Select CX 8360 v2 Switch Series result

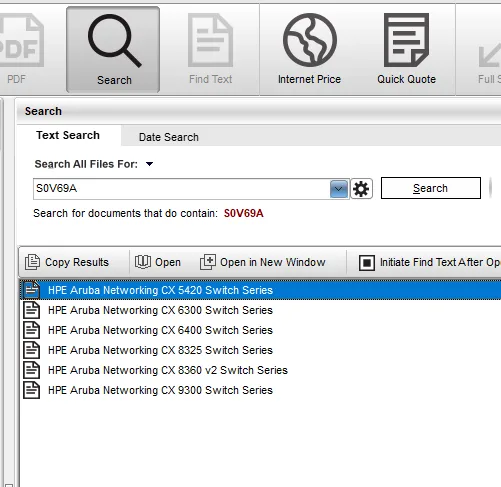point(261,370)
